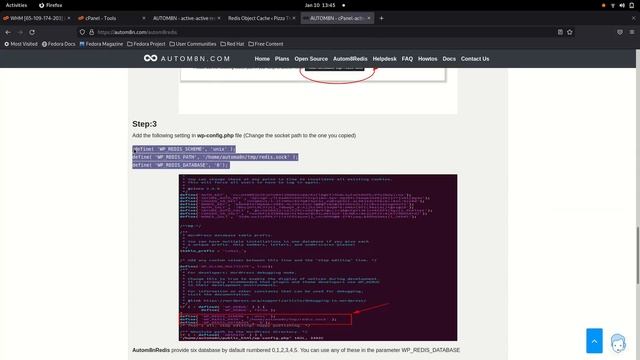The height and width of the screenshot is (360, 640).
Task: Open the clock calendar at Jan 10 13:45
Action: pyautogui.click(x=320, y=5)
